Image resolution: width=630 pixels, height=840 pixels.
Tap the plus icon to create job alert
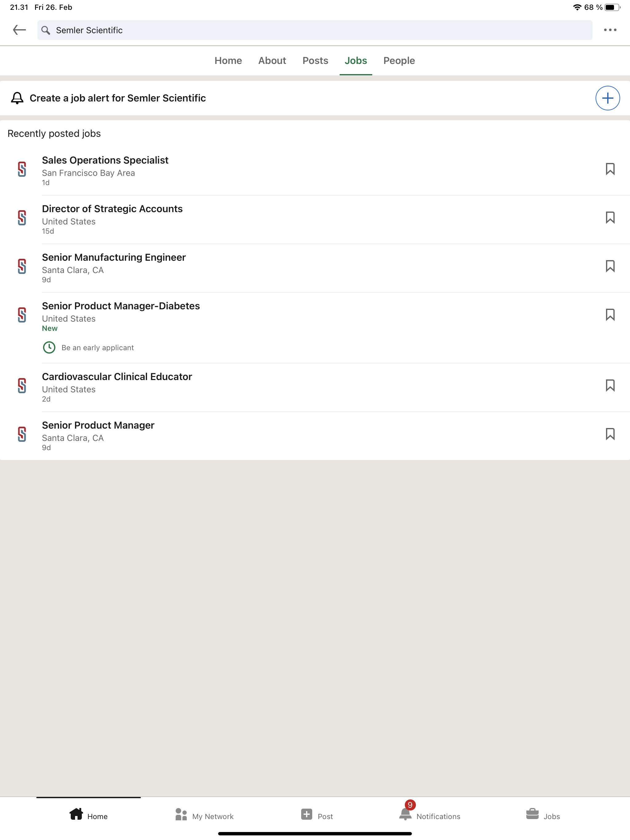(x=607, y=98)
